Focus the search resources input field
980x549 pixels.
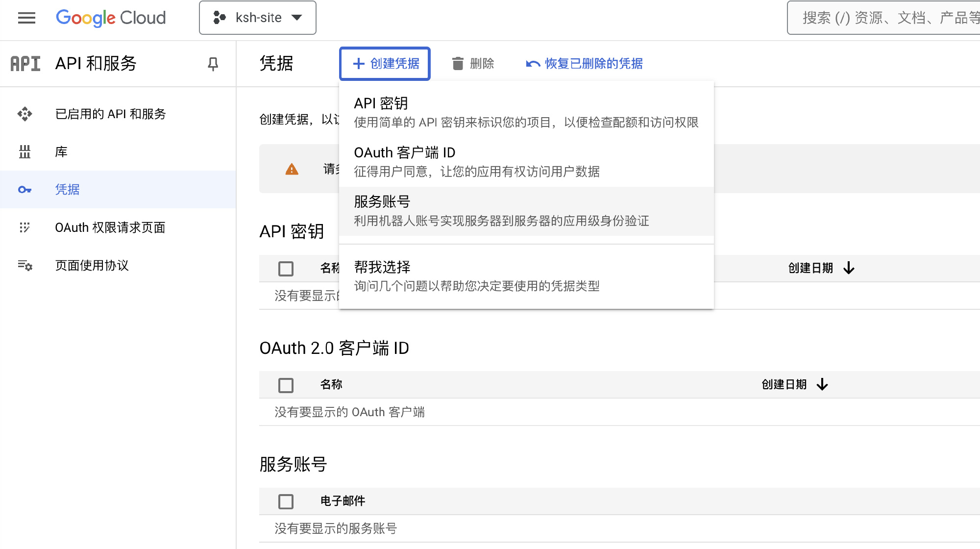[883, 18]
